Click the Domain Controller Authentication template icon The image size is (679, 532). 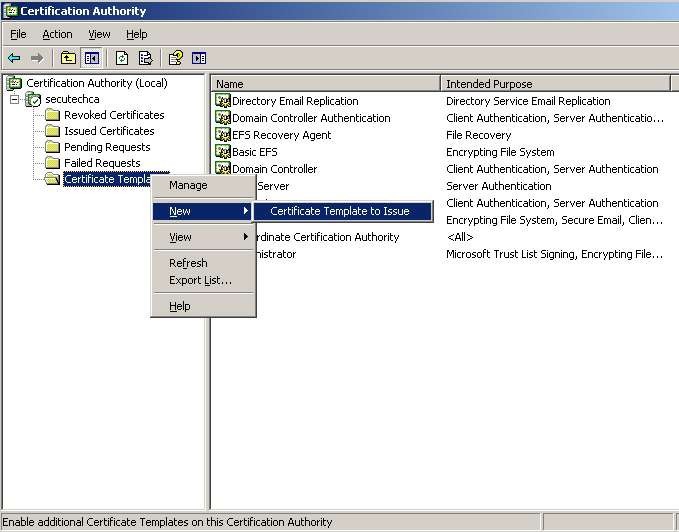click(x=223, y=118)
